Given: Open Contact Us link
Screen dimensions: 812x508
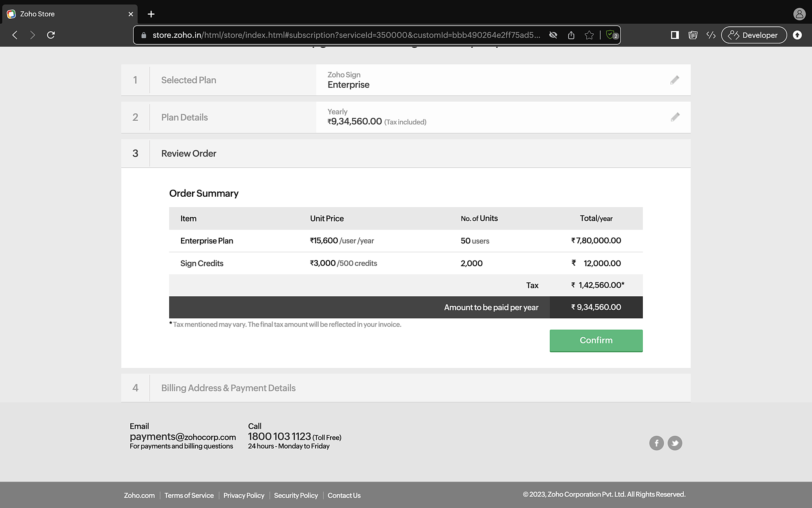Looking at the screenshot, I should [x=344, y=495].
